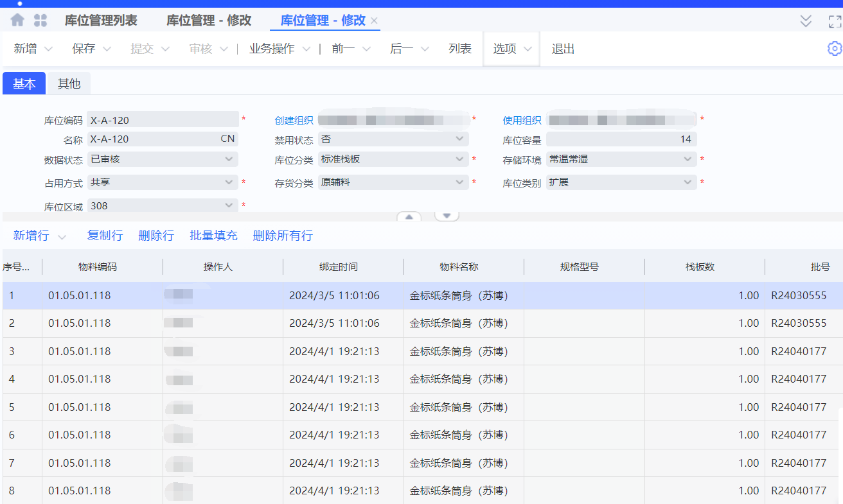Toggle fullscreen mode icon

(x=835, y=21)
